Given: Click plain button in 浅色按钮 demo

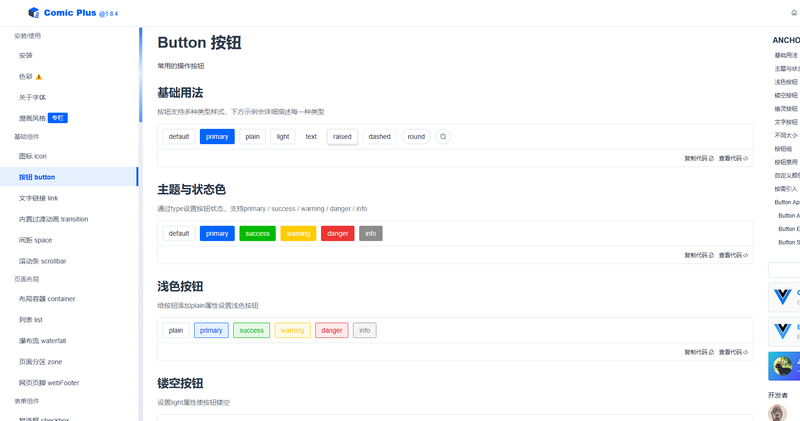Looking at the screenshot, I should click(x=176, y=331).
